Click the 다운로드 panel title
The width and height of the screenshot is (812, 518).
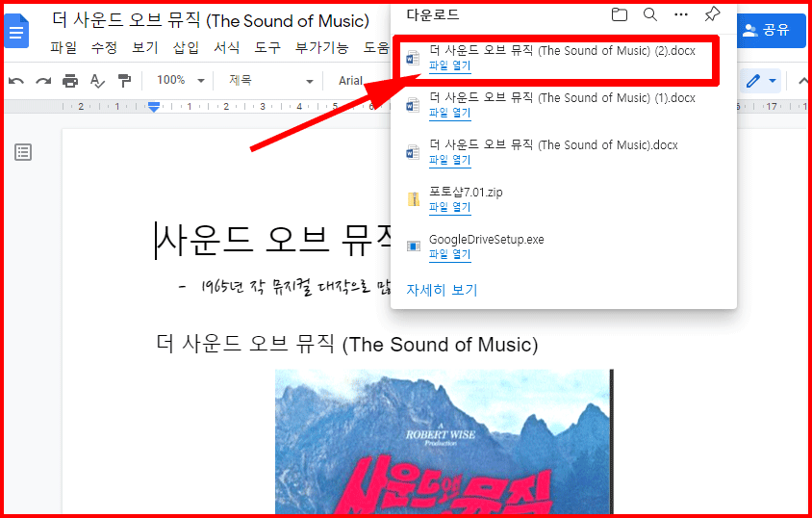[432, 15]
